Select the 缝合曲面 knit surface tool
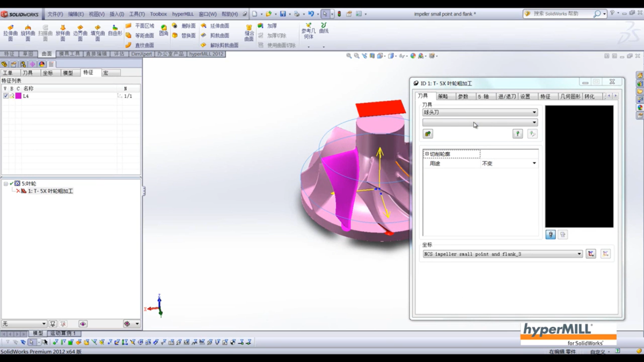 coord(249,33)
